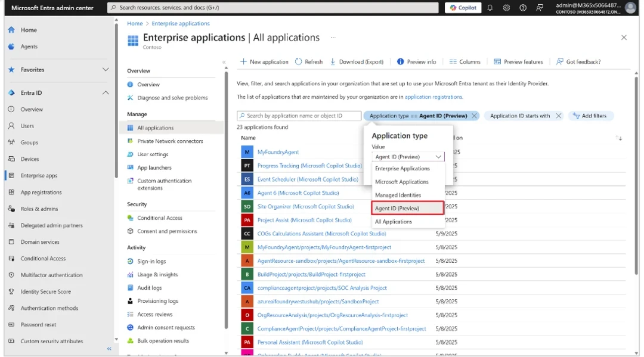Open the Columns chooser
Screen dimensions: 644x357
click(465, 62)
